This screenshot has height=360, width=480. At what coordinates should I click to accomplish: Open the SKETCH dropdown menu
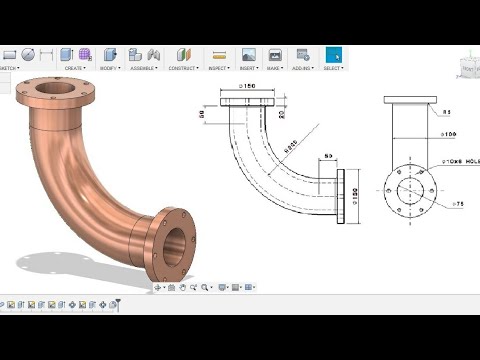[9, 68]
